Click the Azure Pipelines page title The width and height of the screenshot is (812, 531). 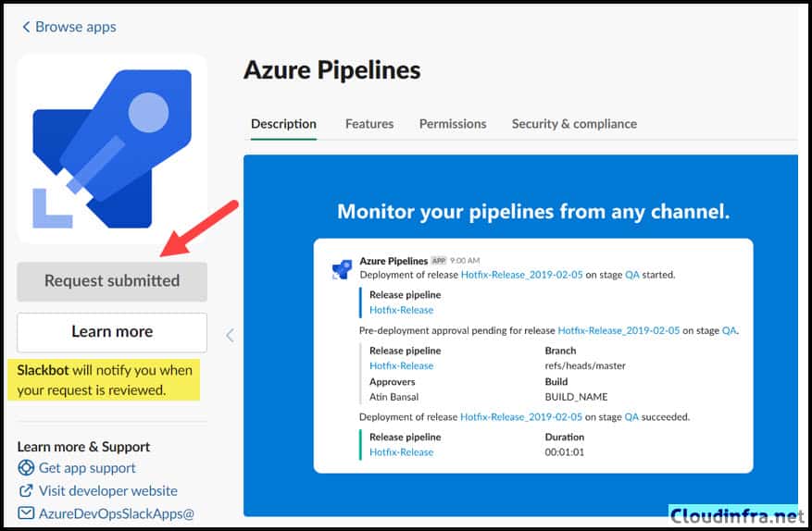click(x=332, y=70)
